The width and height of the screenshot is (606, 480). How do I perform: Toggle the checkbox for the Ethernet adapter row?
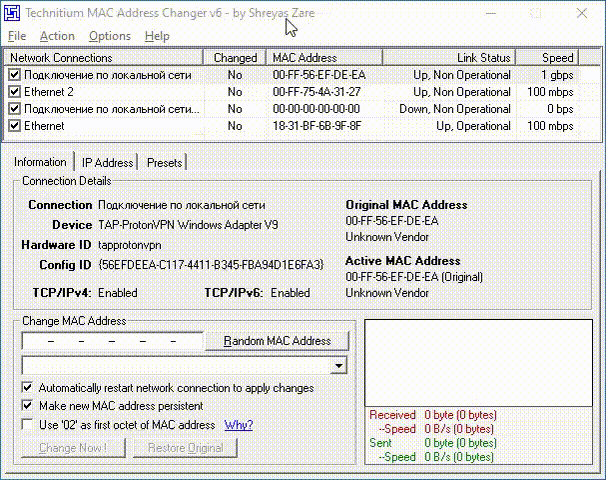pyautogui.click(x=14, y=126)
